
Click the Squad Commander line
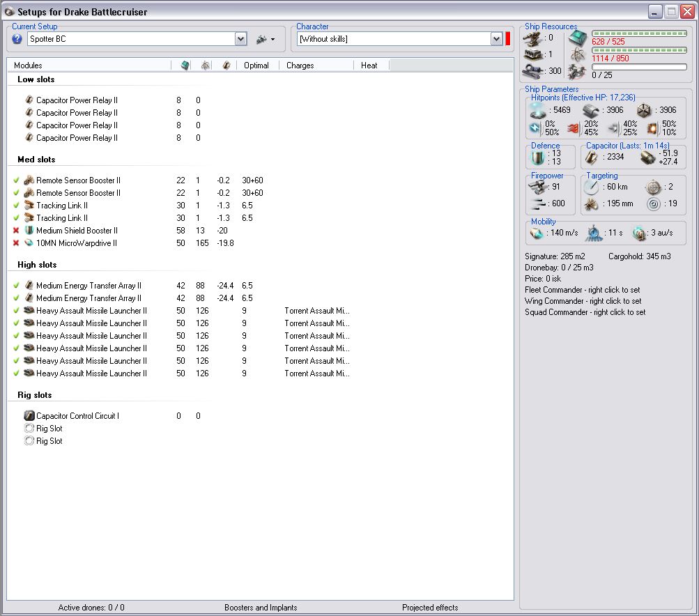585,312
